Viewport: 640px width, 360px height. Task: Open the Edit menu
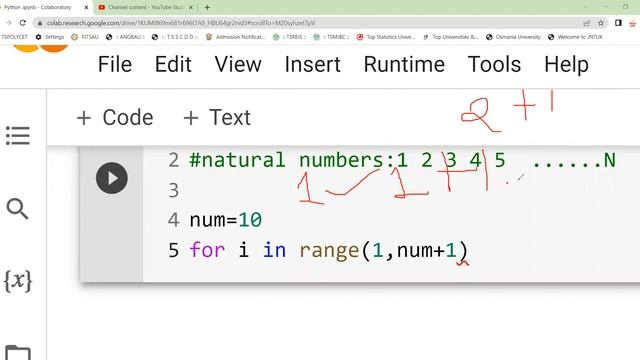tap(173, 64)
